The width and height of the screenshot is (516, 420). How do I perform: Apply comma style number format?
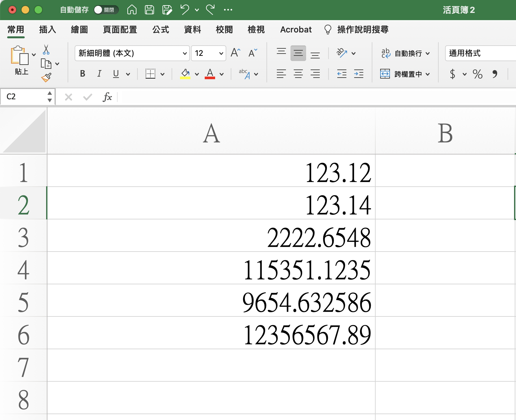click(x=495, y=74)
